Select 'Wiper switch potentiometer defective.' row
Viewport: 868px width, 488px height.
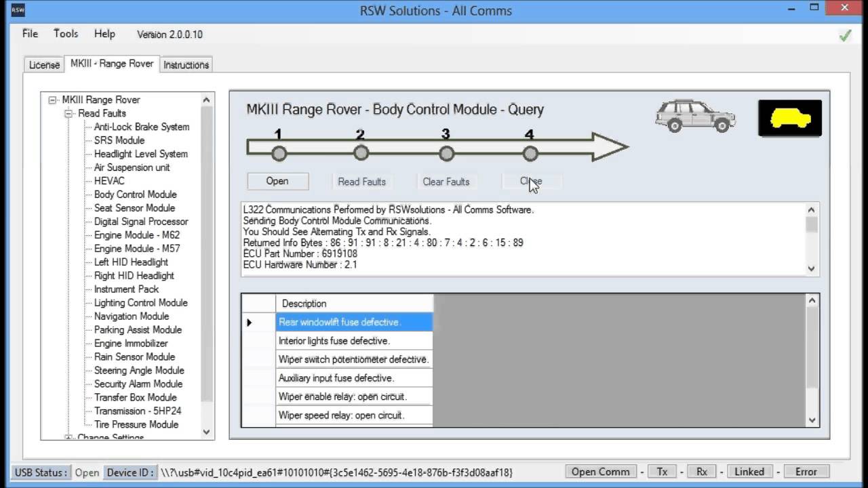354,359
